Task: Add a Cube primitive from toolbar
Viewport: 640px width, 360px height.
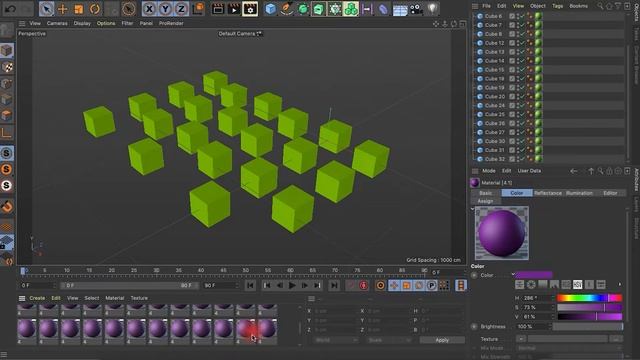Action: coord(270,9)
